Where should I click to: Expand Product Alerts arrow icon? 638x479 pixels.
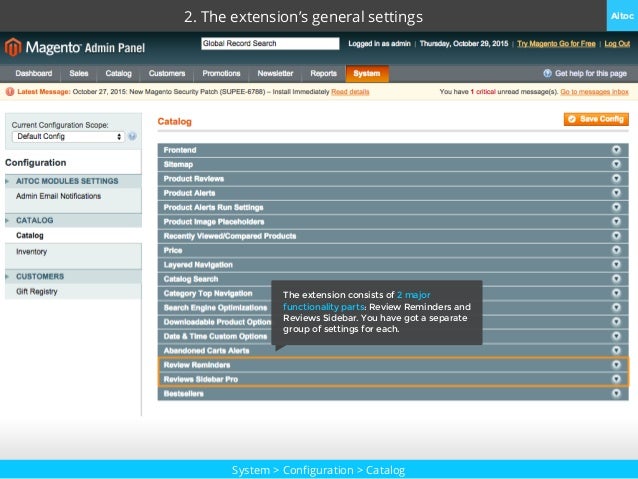click(x=616, y=192)
